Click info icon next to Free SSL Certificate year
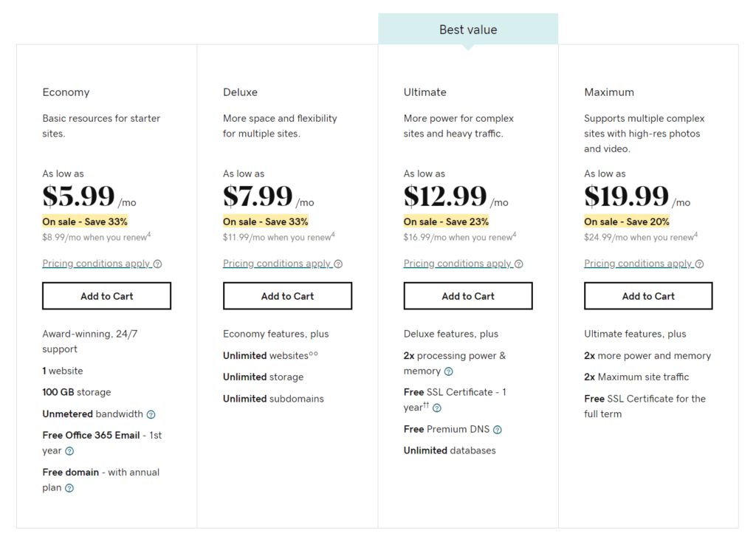This screenshot has width=756, height=542. pyautogui.click(x=437, y=408)
